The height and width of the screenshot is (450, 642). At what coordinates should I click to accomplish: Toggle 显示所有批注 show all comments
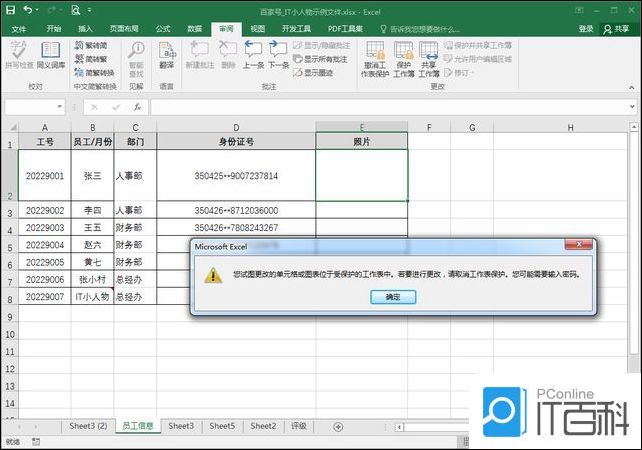point(320,59)
